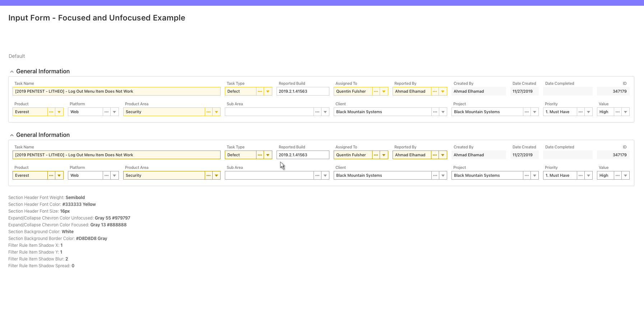Click ellipsis icon in bottom Priority field
Screen dimensions: 644x328
pyautogui.click(x=580, y=175)
